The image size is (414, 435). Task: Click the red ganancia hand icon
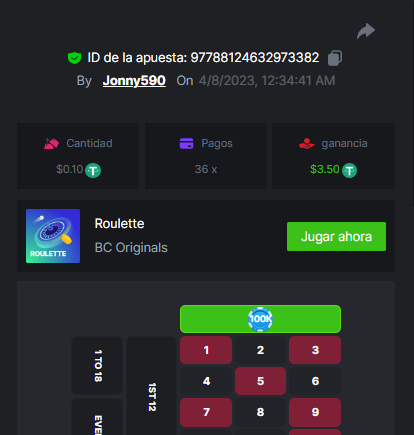click(307, 143)
